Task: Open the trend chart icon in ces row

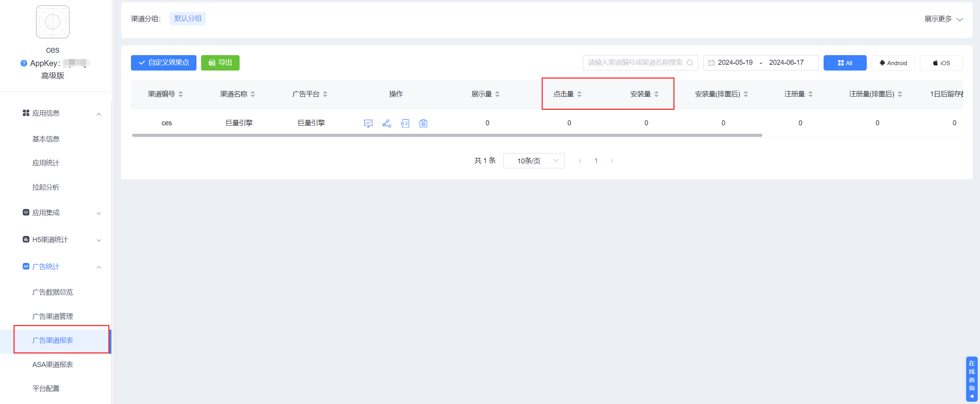Action: pos(368,123)
